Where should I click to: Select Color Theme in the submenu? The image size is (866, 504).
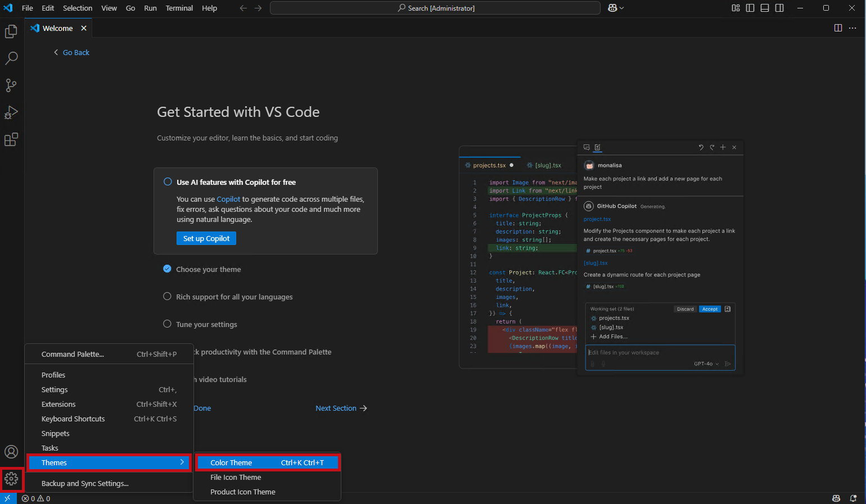coord(267,462)
